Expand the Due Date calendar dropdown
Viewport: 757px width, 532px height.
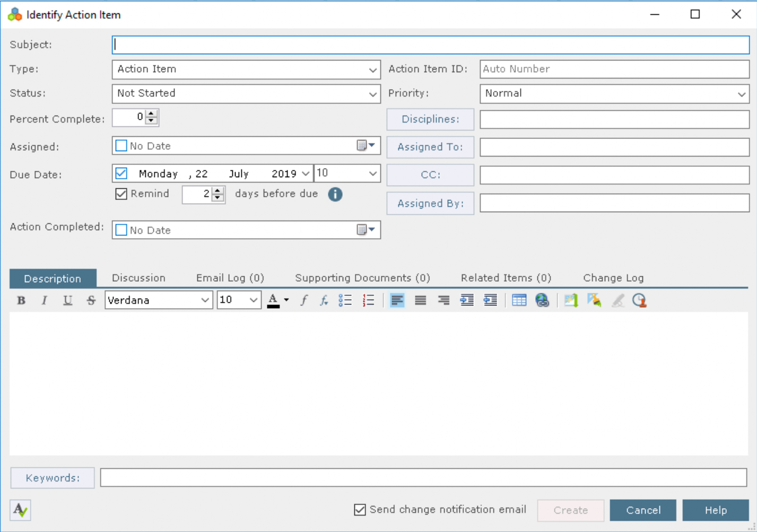click(x=306, y=173)
